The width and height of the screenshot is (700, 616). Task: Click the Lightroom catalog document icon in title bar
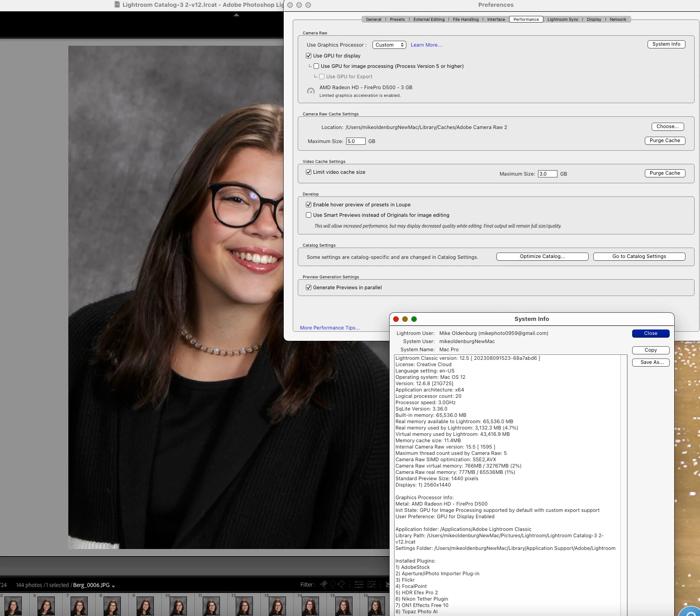117,5
